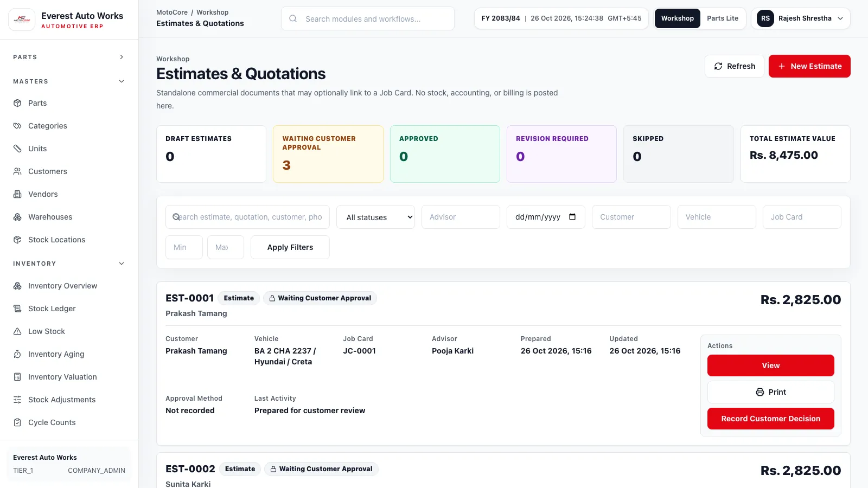Open Vendors building icon
Viewport: 868px width, 488px height.
coord(17,194)
